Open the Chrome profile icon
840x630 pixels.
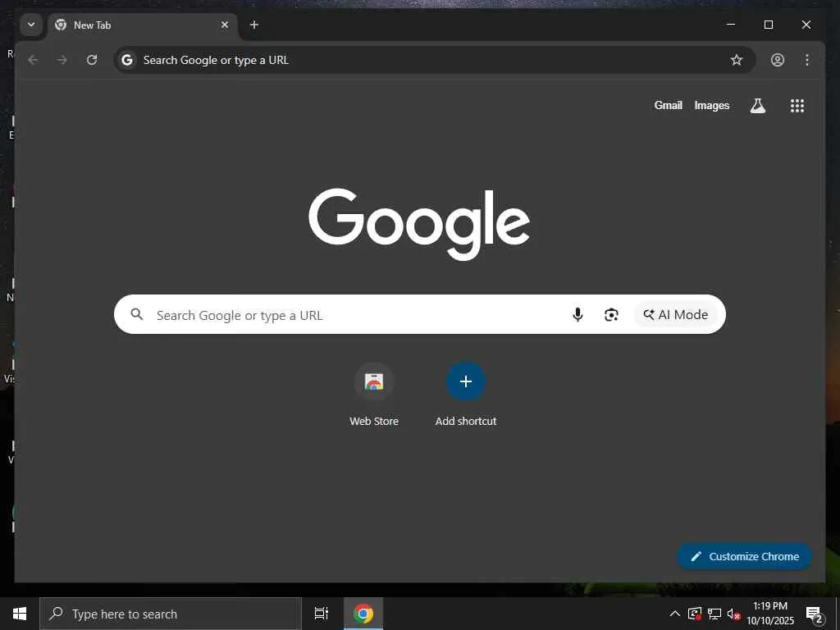tap(778, 60)
